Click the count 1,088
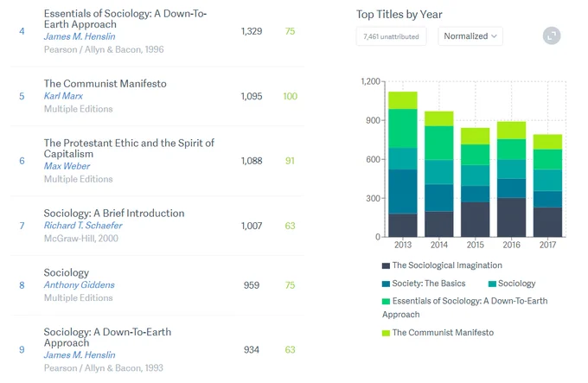The image size is (588, 383). (252, 161)
